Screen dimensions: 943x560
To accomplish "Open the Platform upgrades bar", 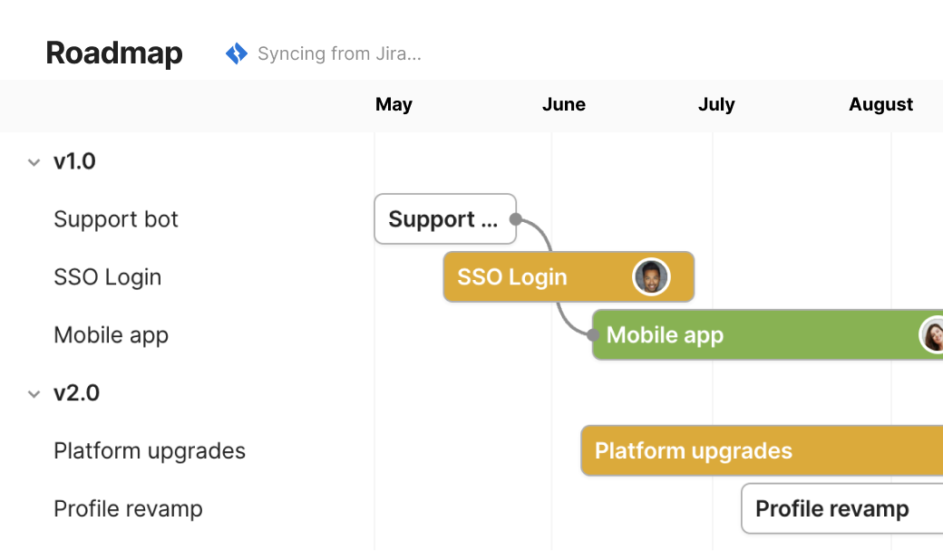I will (x=725, y=450).
